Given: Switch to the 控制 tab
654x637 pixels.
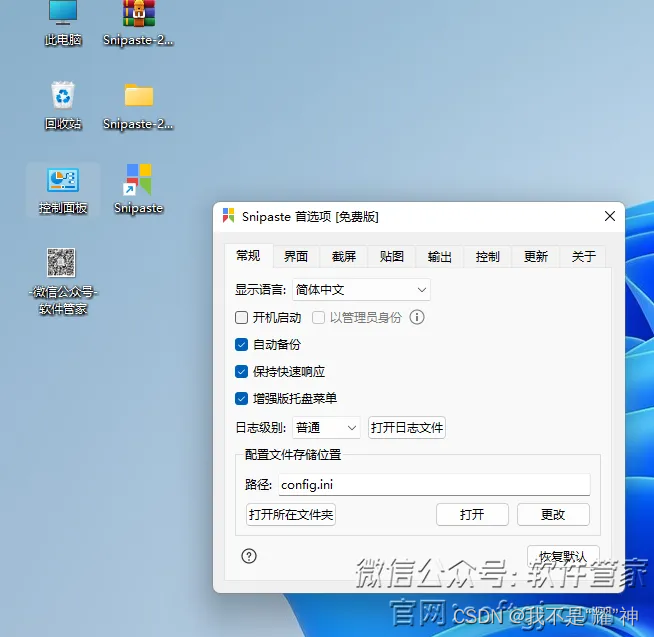Looking at the screenshot, I should [488, 256].
